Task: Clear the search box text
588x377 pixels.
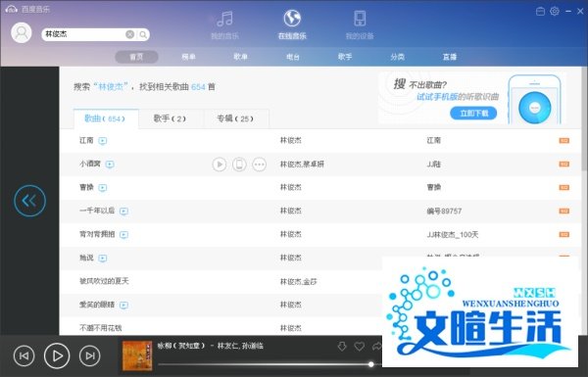Action: pyautogui.click(x=129, y=34)
